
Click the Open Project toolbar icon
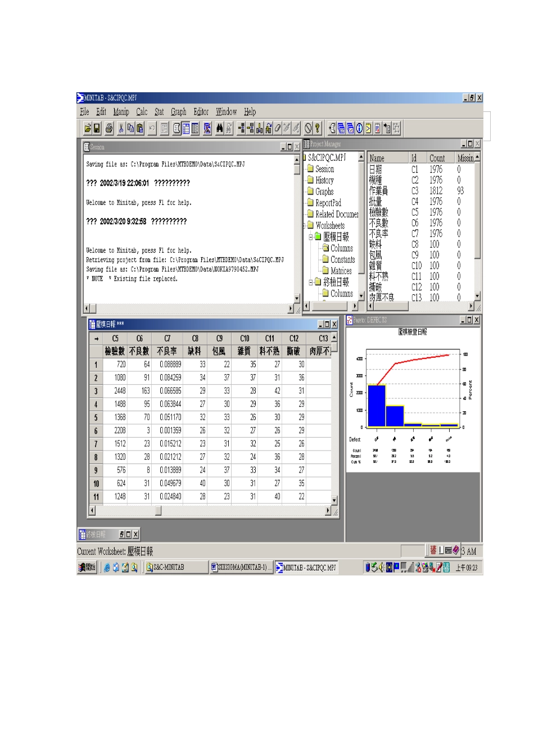tap(88, 129)
